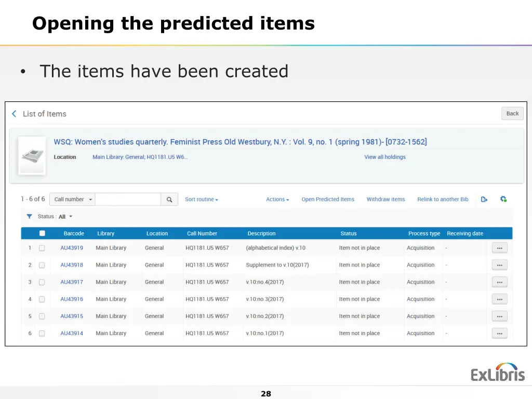Expand the Actions dropdown menu
Image resolution: width=532 pixels, height=399 pixels.
click(x=277, y=199)
